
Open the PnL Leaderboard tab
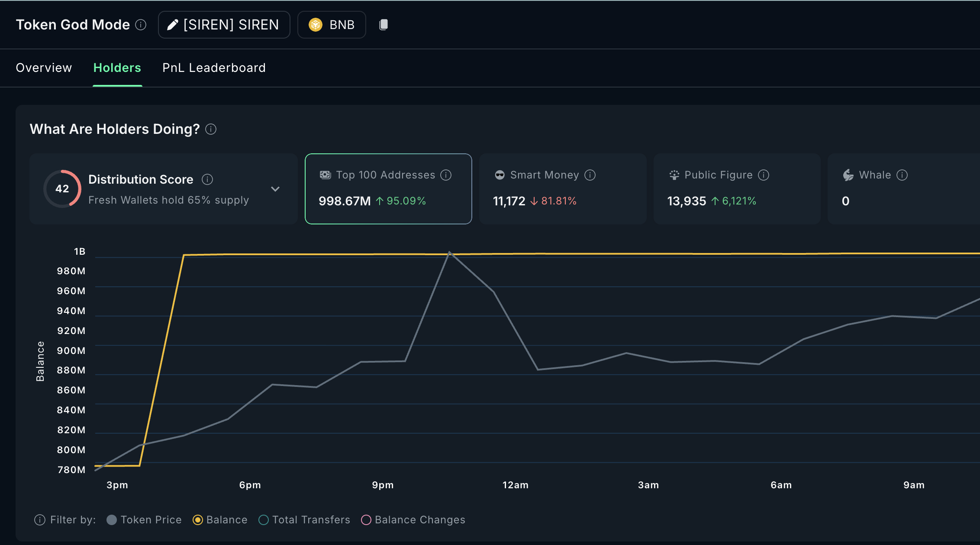tap(214, 68)
